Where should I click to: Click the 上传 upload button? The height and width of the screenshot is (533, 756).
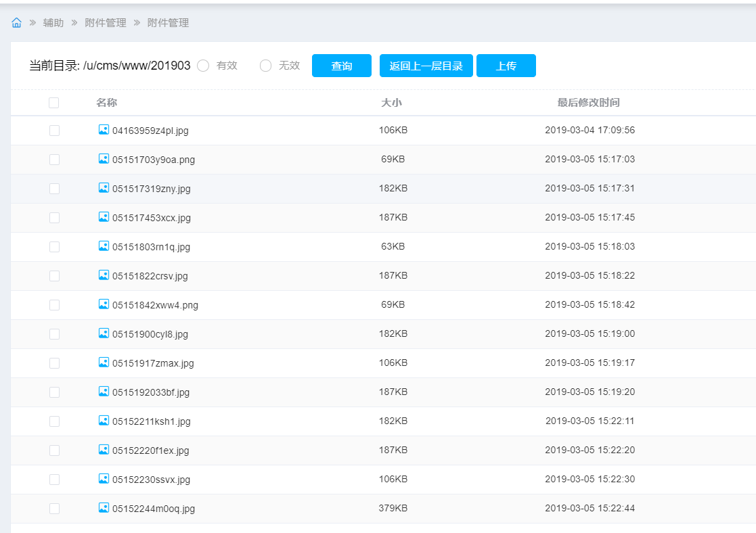[506, 66]
